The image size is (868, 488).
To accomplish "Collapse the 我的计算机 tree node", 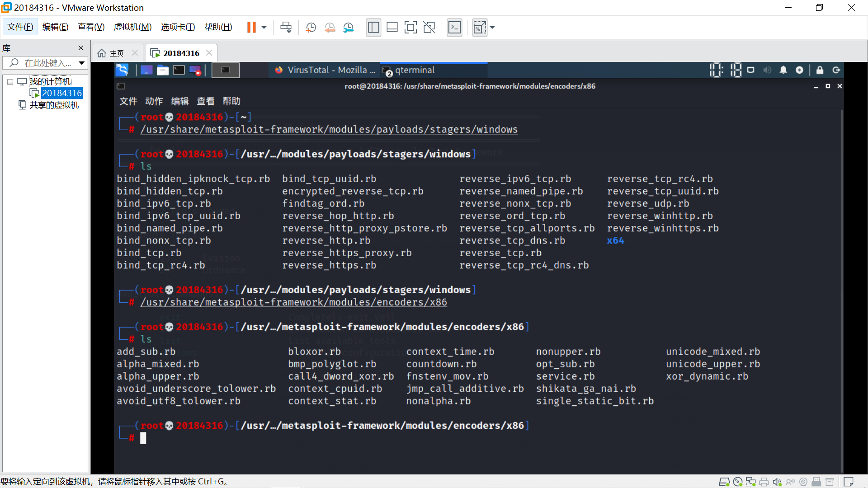I will [x=10, y=82].
